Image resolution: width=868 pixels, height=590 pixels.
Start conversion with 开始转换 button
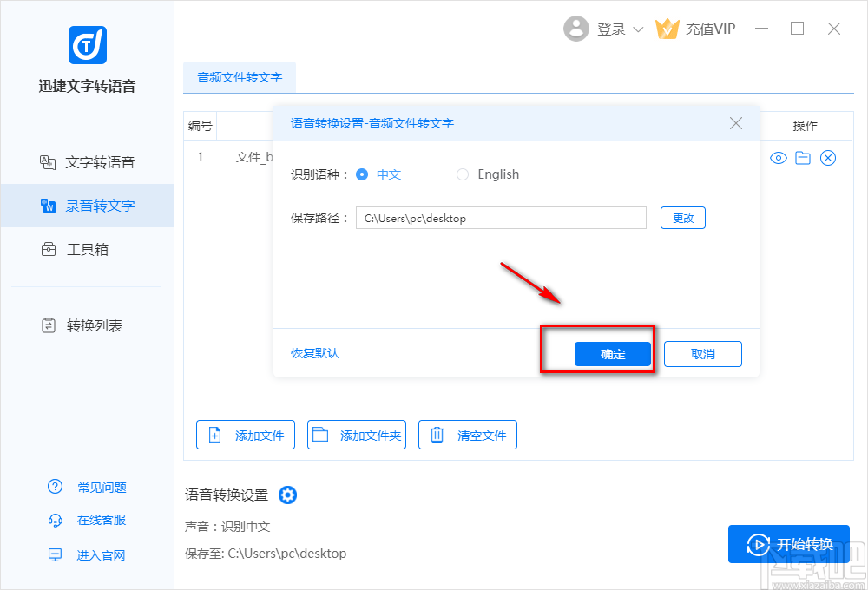tap(788, 544)
